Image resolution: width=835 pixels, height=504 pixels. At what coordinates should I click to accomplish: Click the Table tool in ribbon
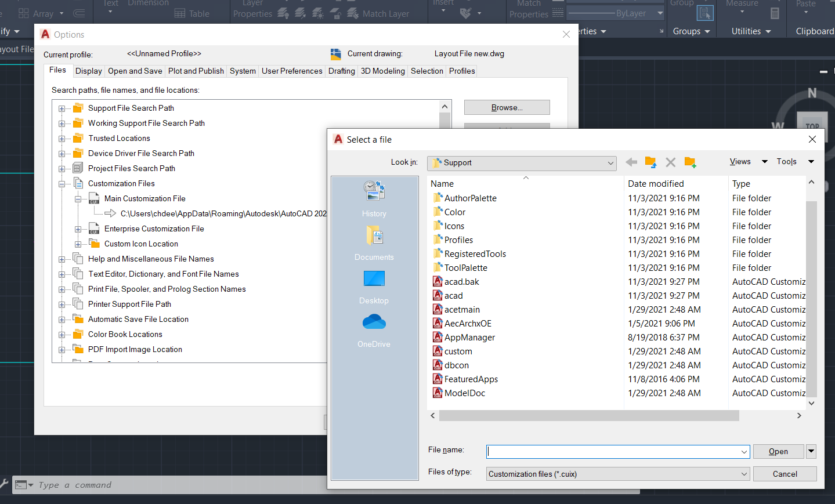tap(192, 13)
